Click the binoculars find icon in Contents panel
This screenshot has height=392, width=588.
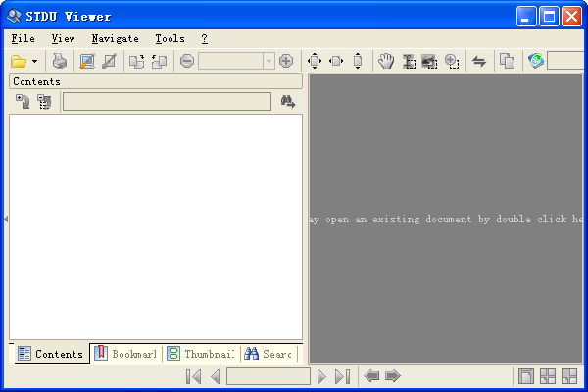pyautogui.click(x=287, y=102)
